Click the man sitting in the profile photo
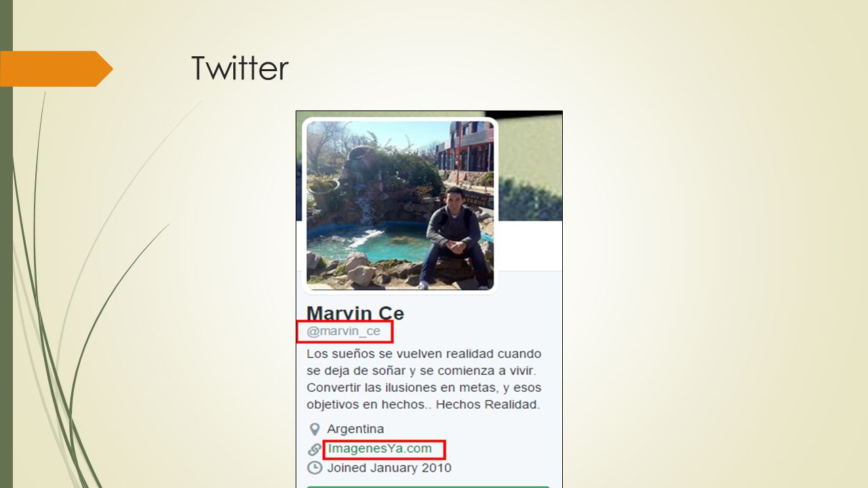This screenshot has height=488, width=868. pyautogui.click(x=455, y=239)
